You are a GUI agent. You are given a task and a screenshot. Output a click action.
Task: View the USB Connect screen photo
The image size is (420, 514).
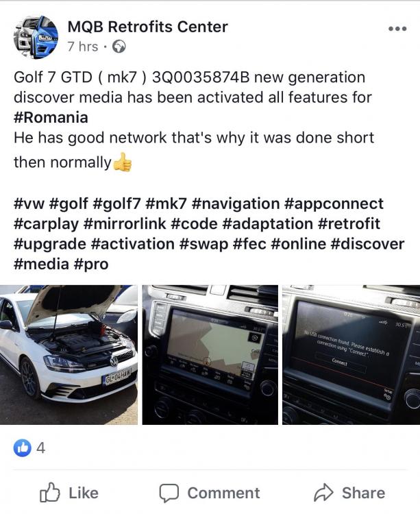tap(351, 355)
